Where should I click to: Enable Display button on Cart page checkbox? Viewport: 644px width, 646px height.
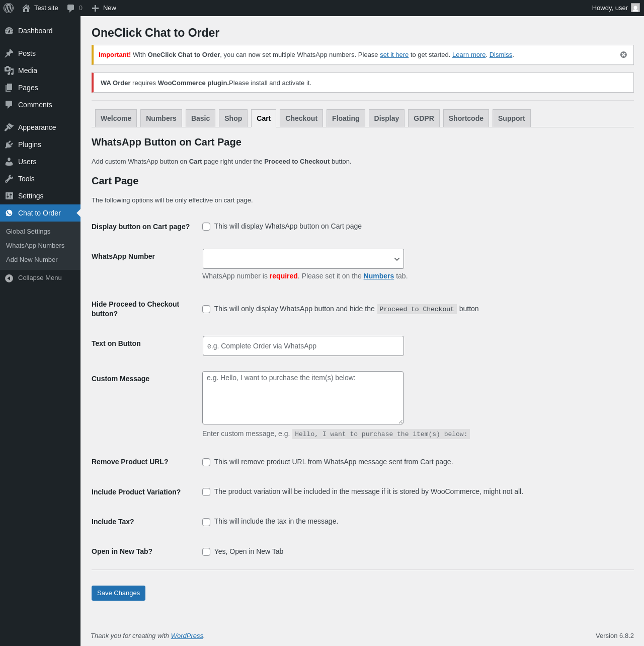tap(206, 227)
